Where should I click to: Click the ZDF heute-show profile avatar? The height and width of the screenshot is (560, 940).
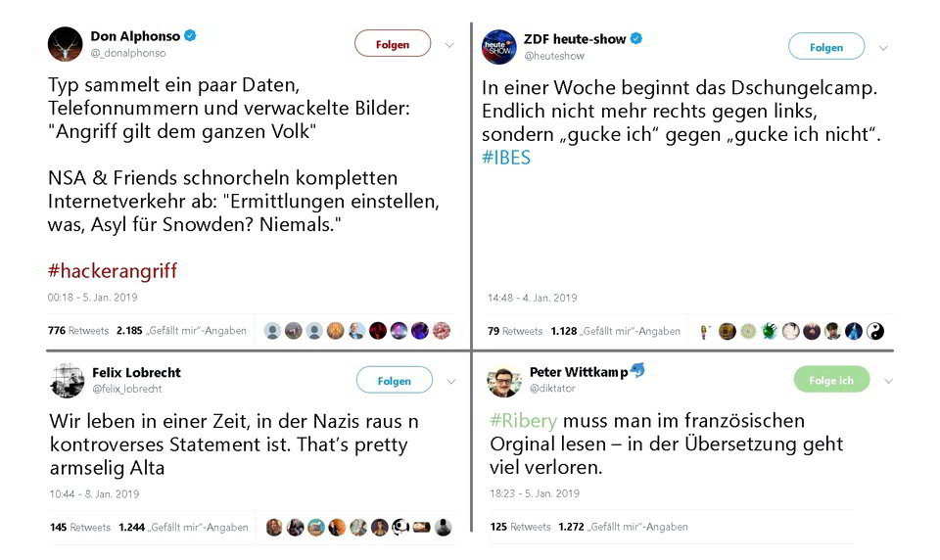498,47
